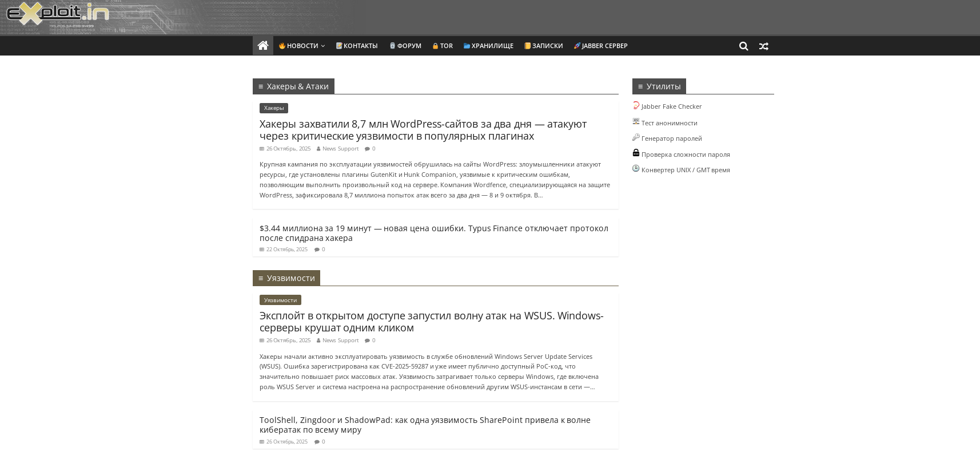
Task: Open Конвертер UNIX / GMT время link
Action: click(x=686, y=170)
